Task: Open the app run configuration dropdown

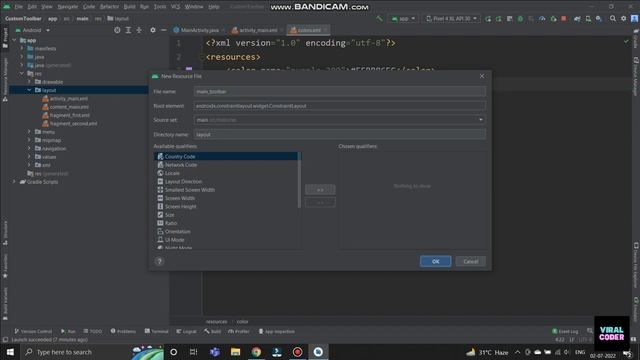Action: point(403,19)
